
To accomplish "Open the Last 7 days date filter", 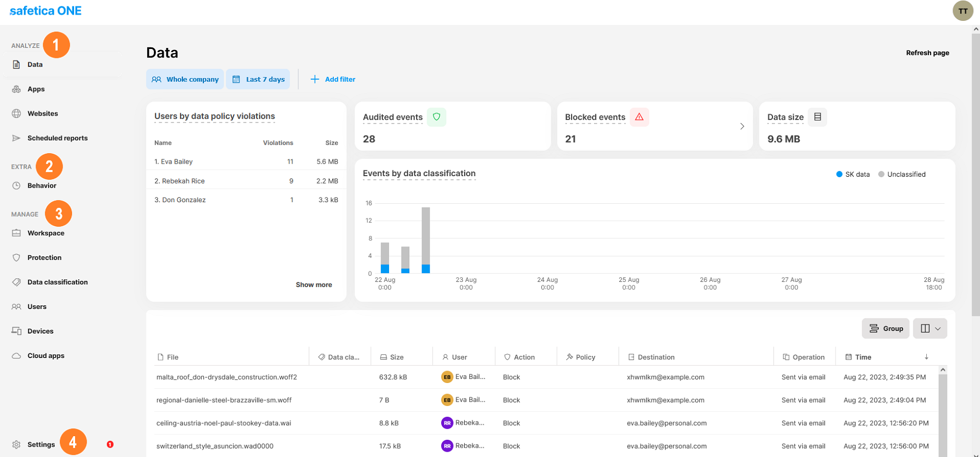I will [x=258, y=79].
